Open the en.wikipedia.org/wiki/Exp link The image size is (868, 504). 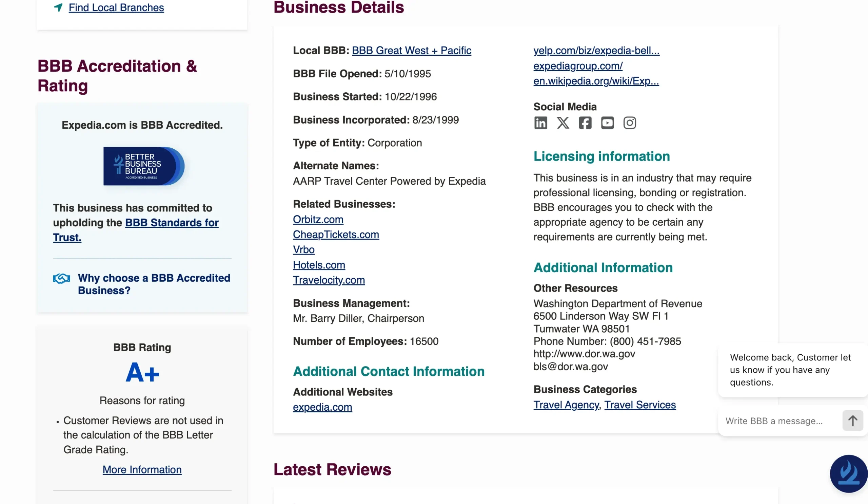[x=596, y=81]
